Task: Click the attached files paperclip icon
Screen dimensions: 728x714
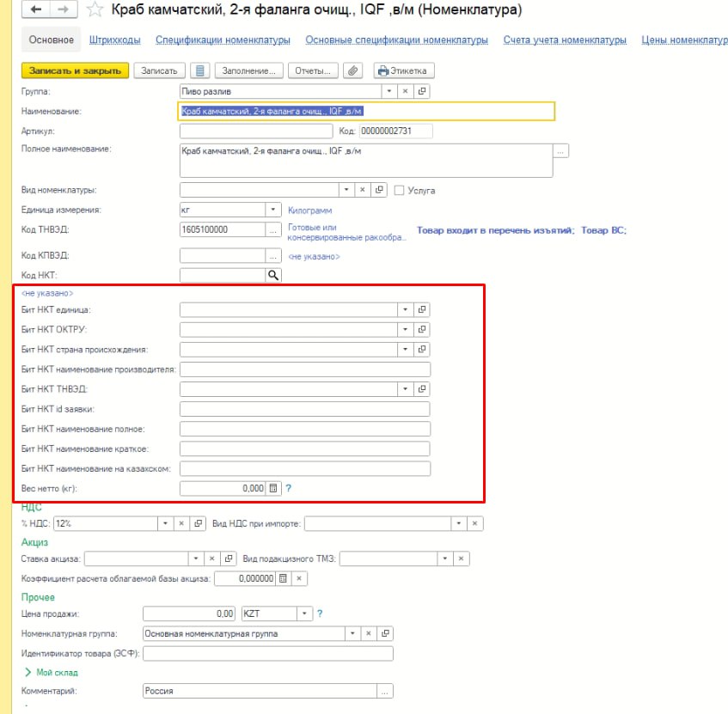Action: pos(352,70)
